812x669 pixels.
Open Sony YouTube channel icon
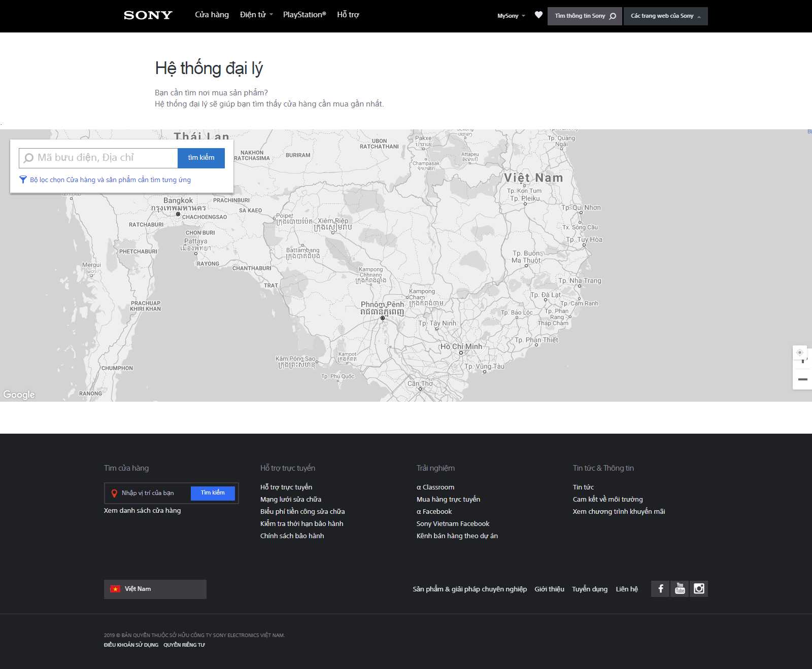(x=680, y=589)
